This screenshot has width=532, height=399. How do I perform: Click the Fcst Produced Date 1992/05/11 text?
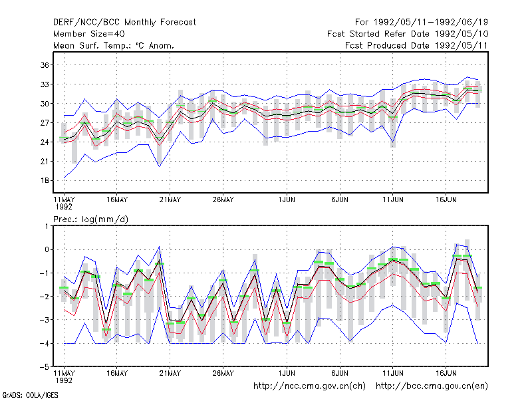pyautogui.click(x=416, y=45)
